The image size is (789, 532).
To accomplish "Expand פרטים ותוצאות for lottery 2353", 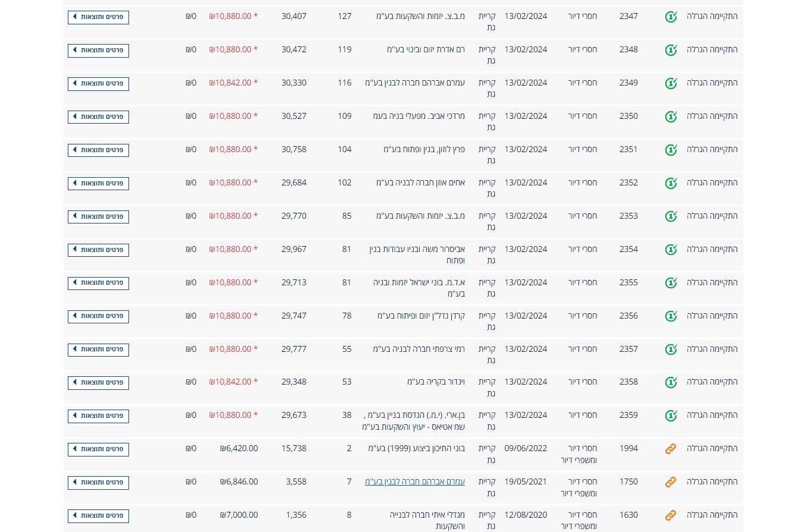I will (x=98, y=216).
